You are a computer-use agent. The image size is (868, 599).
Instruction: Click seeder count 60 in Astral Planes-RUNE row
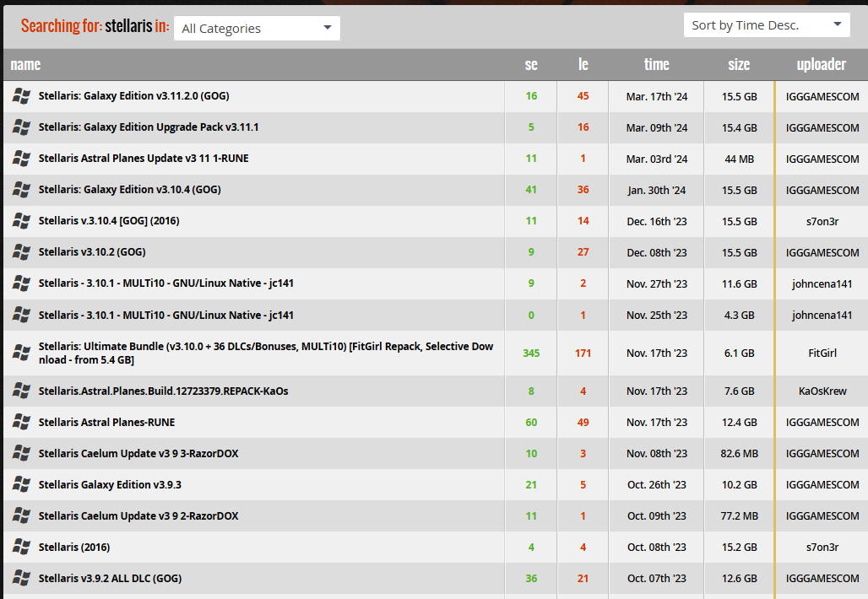pyautogui.click(x=531, y=422)
